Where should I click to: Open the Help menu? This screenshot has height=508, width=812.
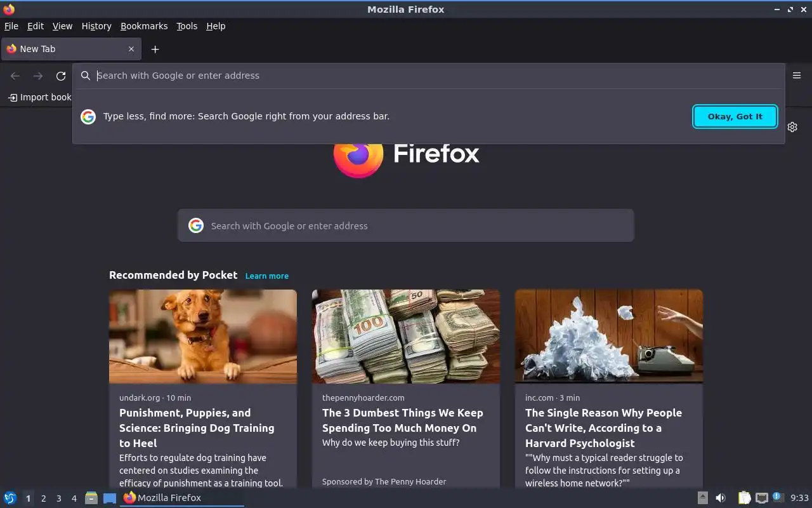coord(216,26)
